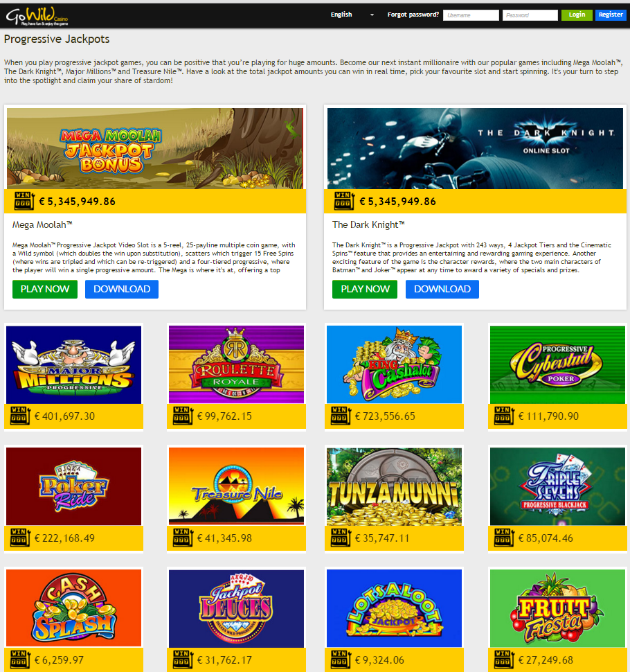This screenshot has width=630, height=672.
Task: Open the English language dropdown
Action: pyautogui.click(x=352, y=15)
